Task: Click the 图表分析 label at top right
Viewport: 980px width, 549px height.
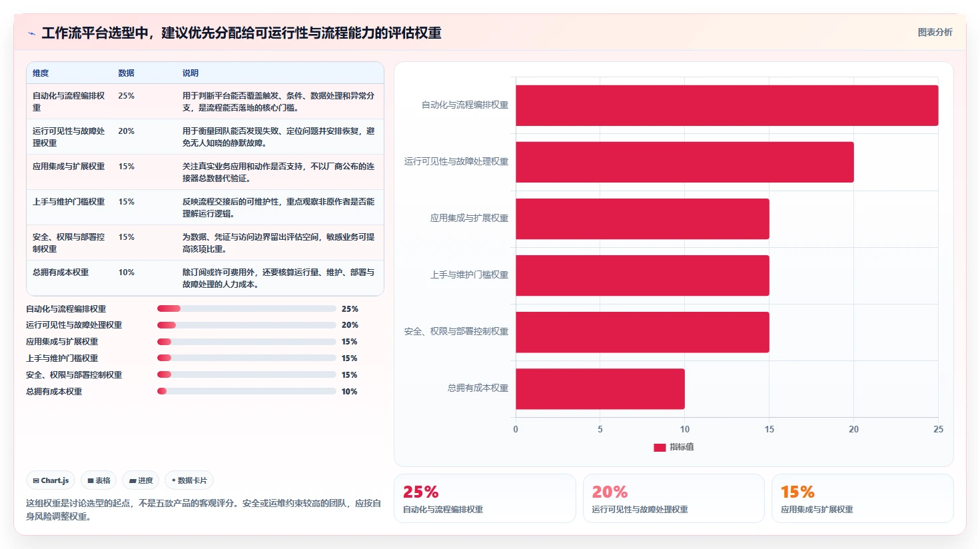Action: (935, 32)
